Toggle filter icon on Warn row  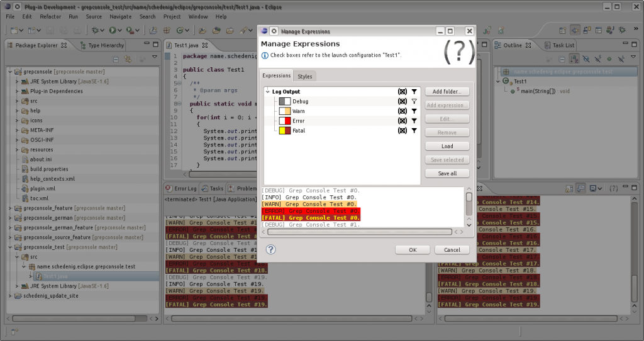pyautogui.click(x=414, y=111)
